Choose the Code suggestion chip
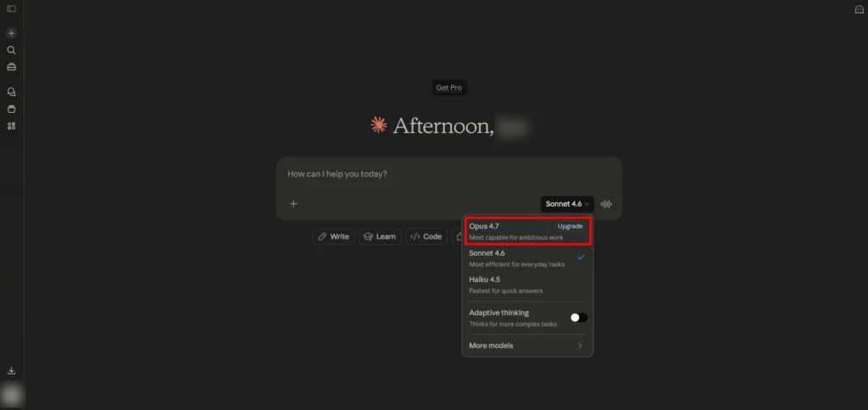 426,236
